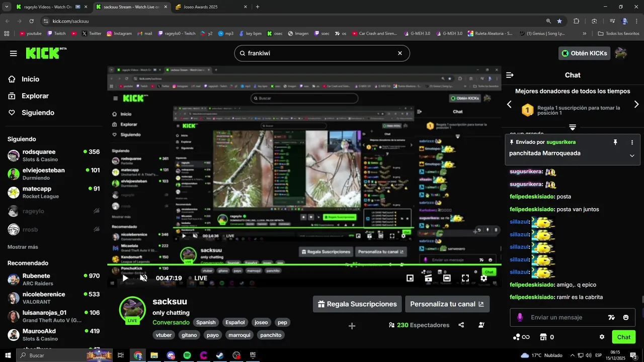The width and height of the screenshot is (644, 362).
Task: Play the stream video
Action: pos(125,278)
